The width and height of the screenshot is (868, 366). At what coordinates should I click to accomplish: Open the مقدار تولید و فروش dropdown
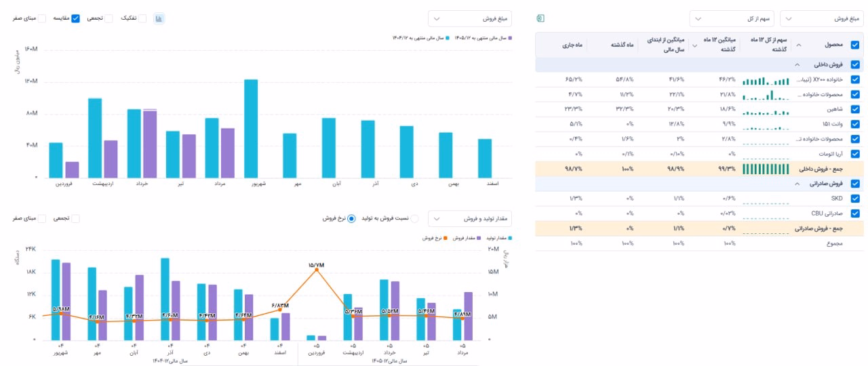click(471, 218)
